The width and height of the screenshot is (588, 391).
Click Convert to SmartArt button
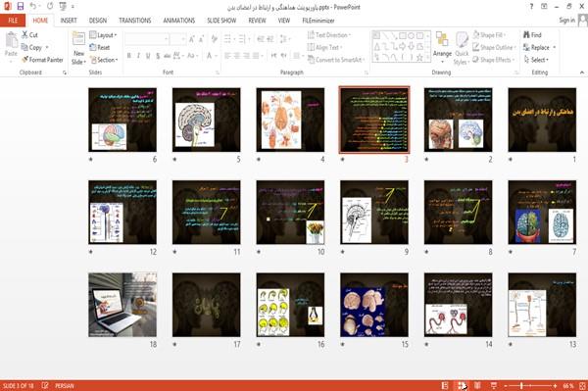336,60
